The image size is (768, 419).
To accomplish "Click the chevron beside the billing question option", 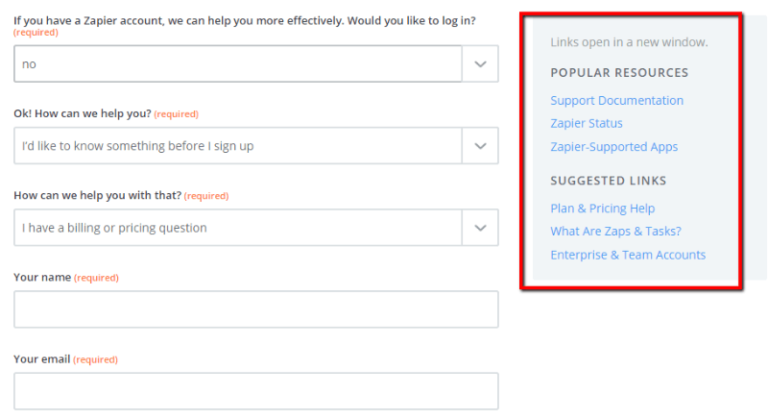I will (480, 228).
